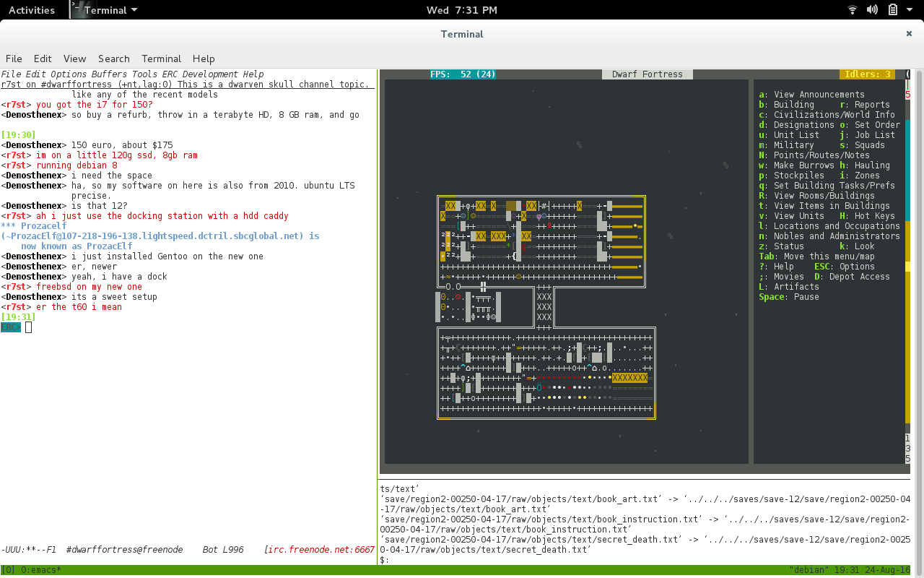Open the Terminal menu in menu bar
This screenshot has width=924, height=578.
pos(161,59)
